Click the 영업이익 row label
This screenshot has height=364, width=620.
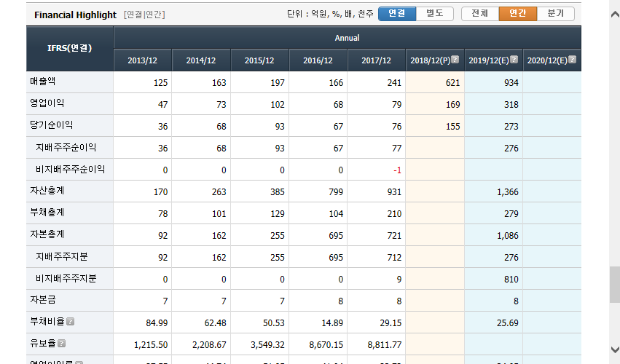(x=47, y=103)
